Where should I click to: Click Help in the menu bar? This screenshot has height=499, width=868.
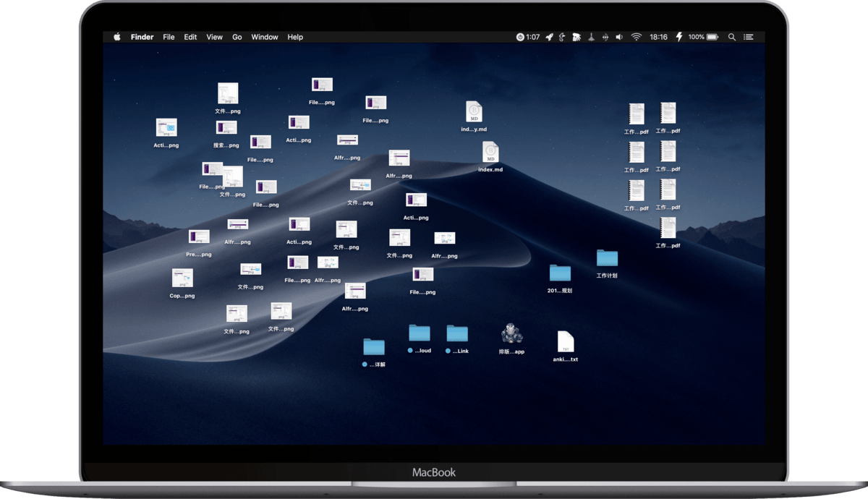coord(295,37)
